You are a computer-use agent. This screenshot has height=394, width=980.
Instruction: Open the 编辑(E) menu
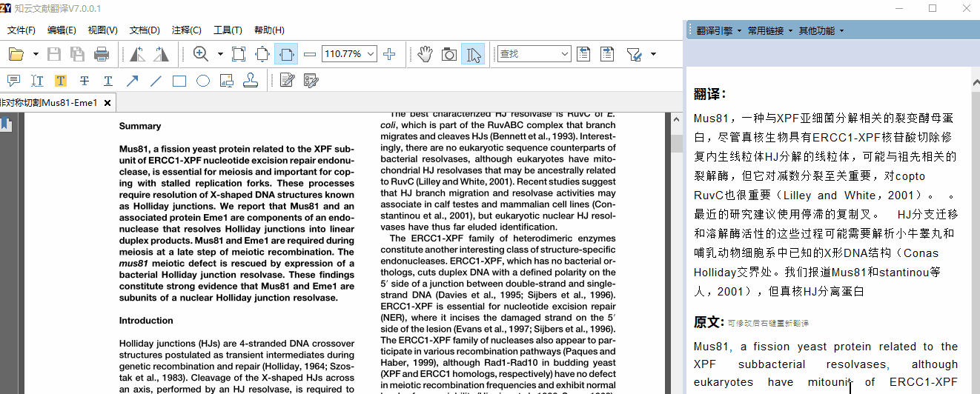coord(62,30)
